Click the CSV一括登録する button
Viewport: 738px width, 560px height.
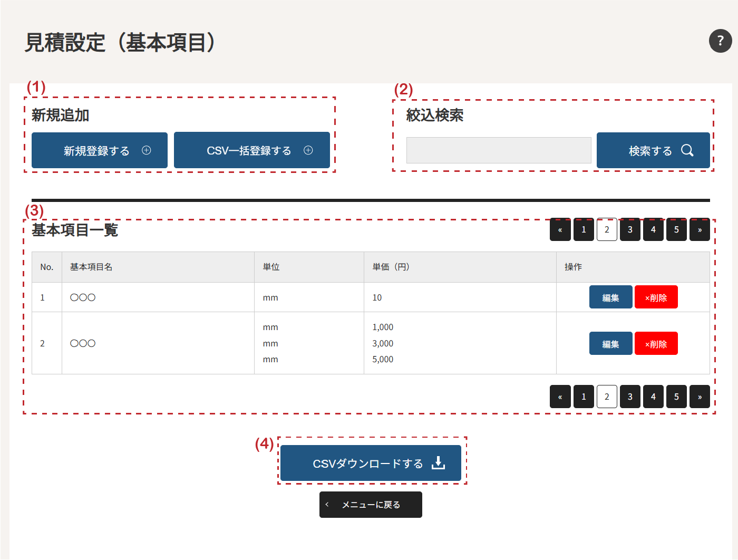pos(252,151)
